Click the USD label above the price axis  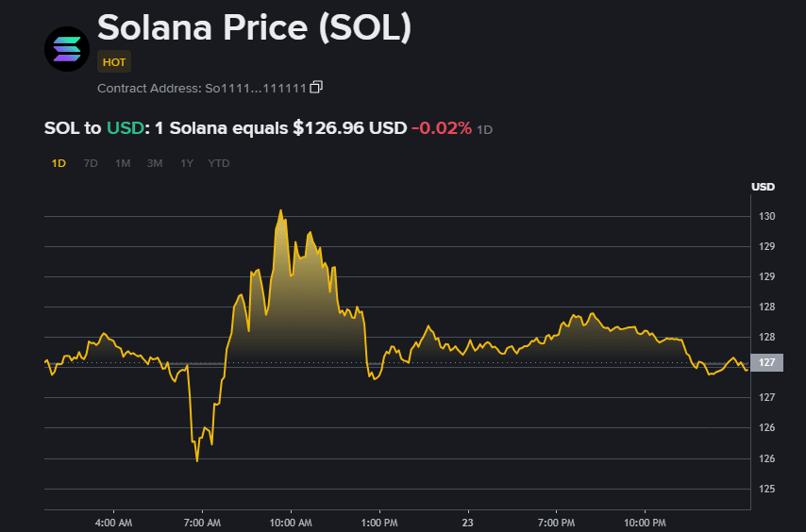[x=763, y=186]
